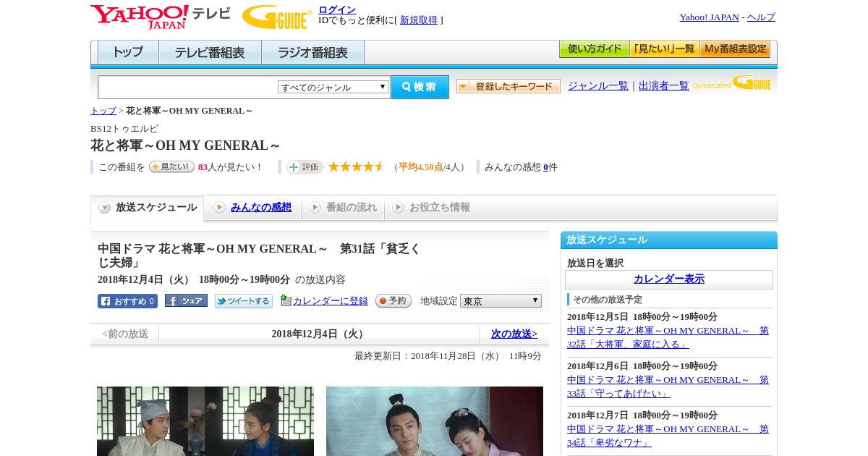The image size is (868, 456).
Task: Click the <前の放送 previous broadcast control
Action: [125, 334]
